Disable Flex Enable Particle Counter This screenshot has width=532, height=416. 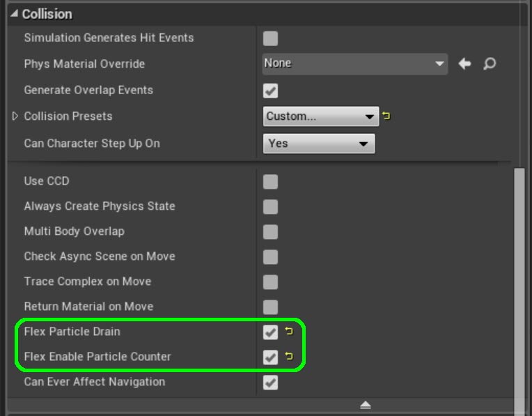pos(270,357)
